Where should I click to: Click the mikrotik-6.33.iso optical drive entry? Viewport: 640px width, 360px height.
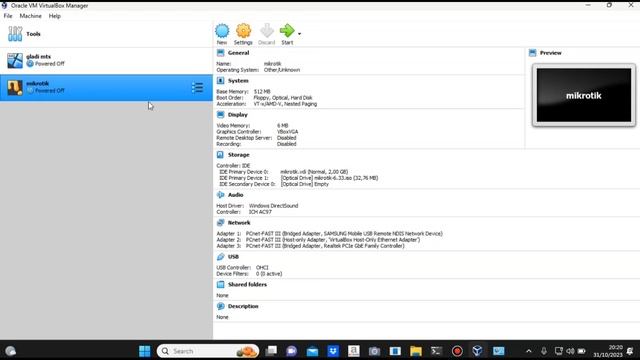[329, 178]
